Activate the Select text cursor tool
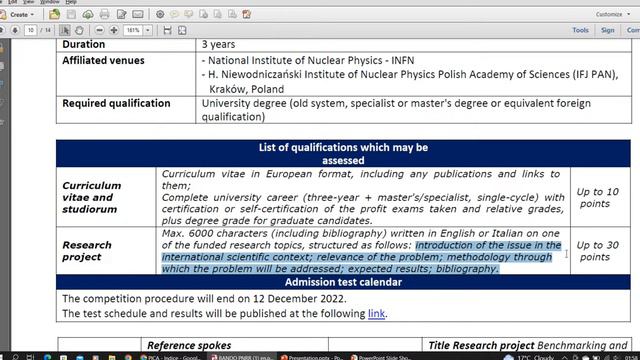Image resolution: width=640 pixels, height=360 pixels. pos(64,30)
